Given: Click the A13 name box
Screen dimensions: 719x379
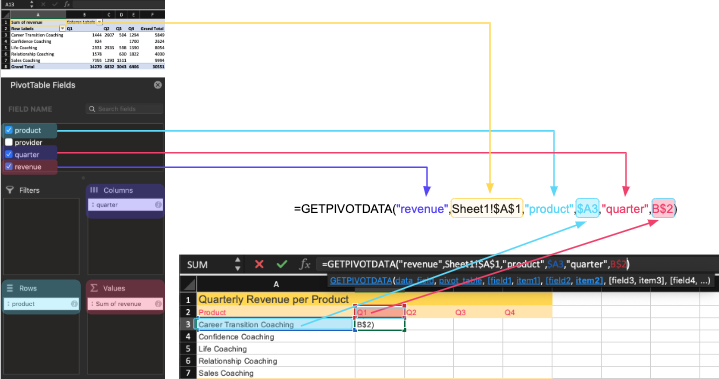Looking at the screenshot, I should [14, 4].
